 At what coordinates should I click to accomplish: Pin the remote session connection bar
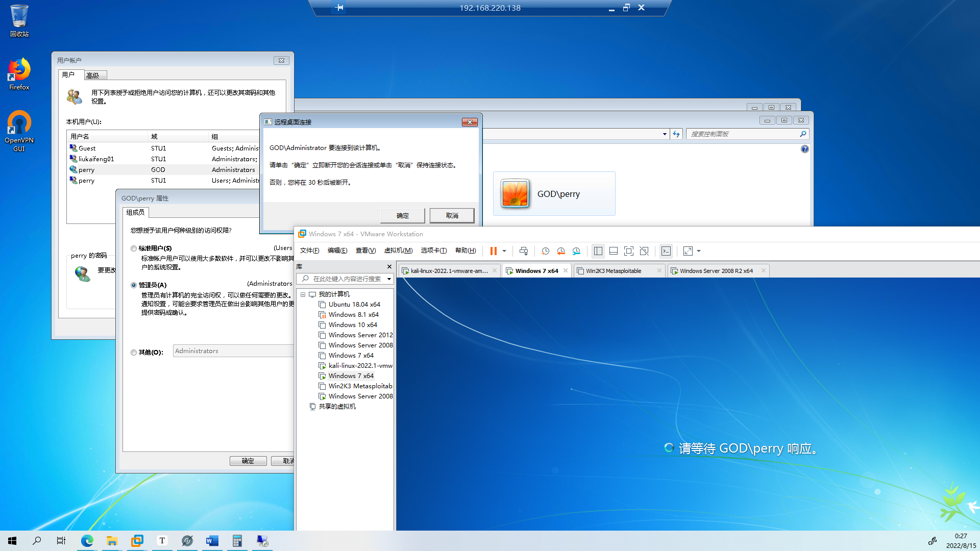point(340,8)
